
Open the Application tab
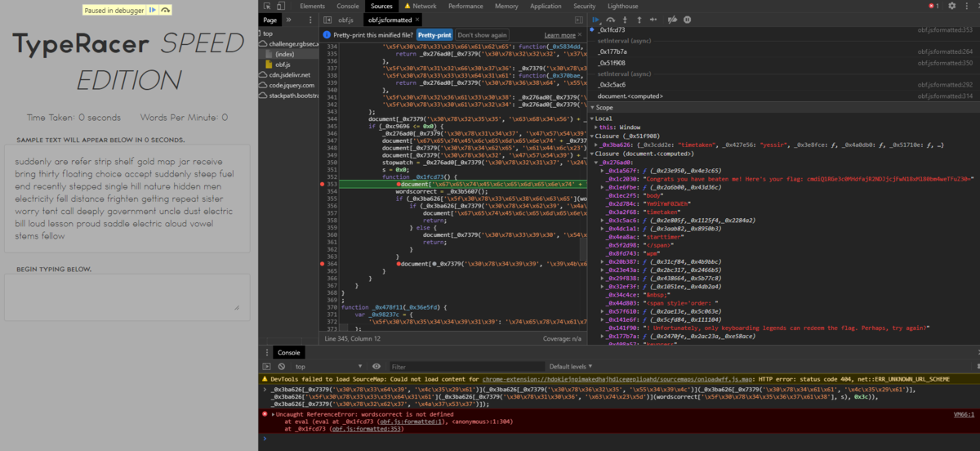(546, 6)
